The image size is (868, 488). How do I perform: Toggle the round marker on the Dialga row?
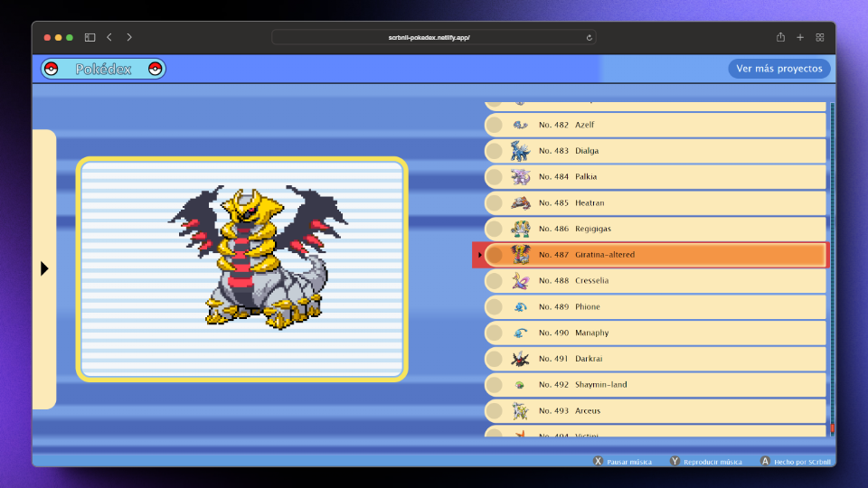(495, 151)
